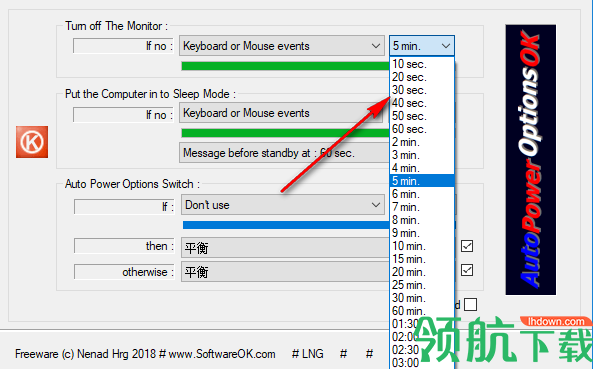Open the sleep mode 'Keyboard or Mouse events' dropdown

pyautogui.click(x=282, y=113)
